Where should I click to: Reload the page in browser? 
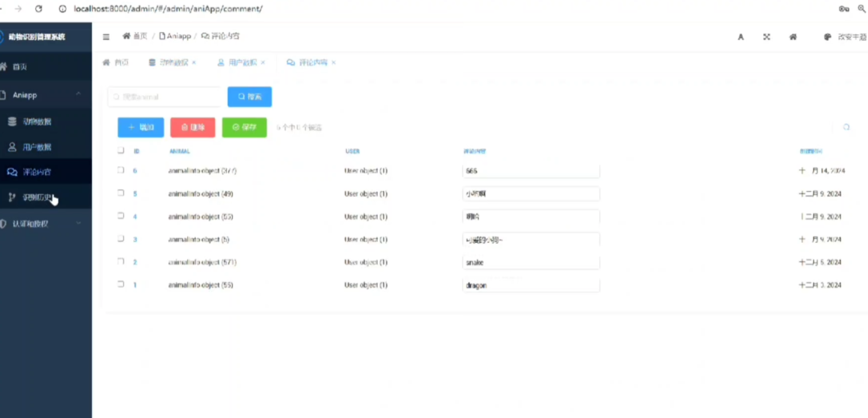(39, 9)
